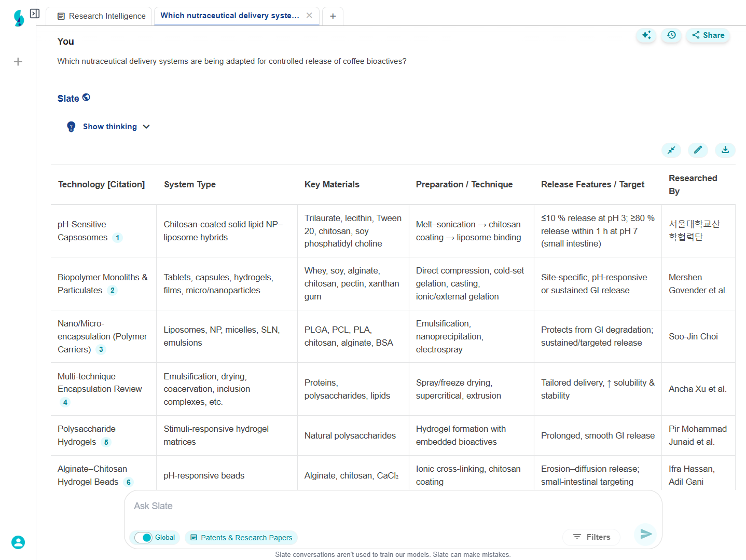
Task: Toggle the sidebar panel icon
Action: point(35,13)
